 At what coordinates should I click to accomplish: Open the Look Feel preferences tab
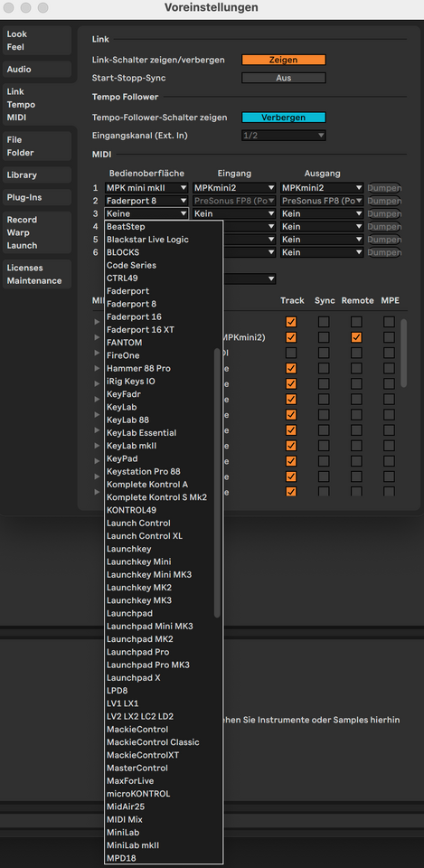point(36,41)
